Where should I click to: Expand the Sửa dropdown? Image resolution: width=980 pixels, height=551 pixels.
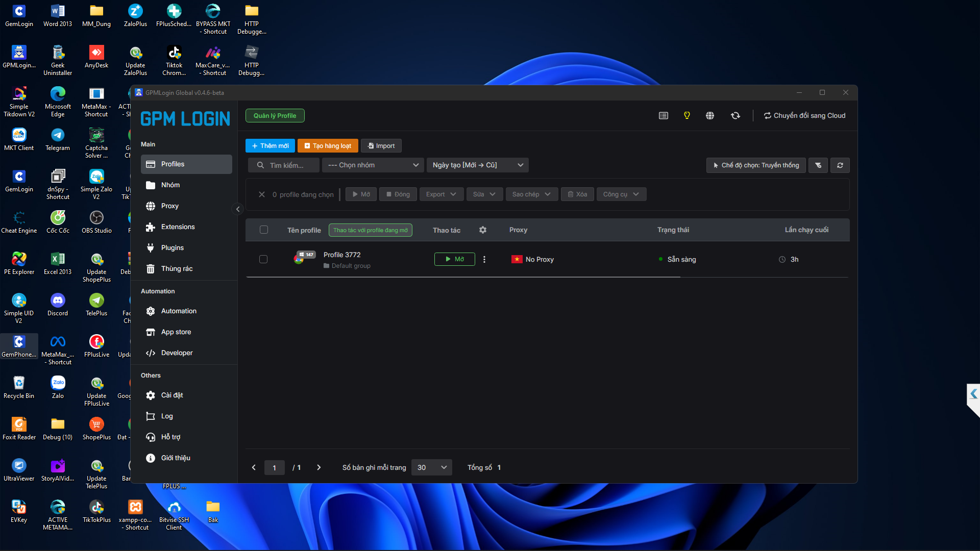tap(484, 194)
